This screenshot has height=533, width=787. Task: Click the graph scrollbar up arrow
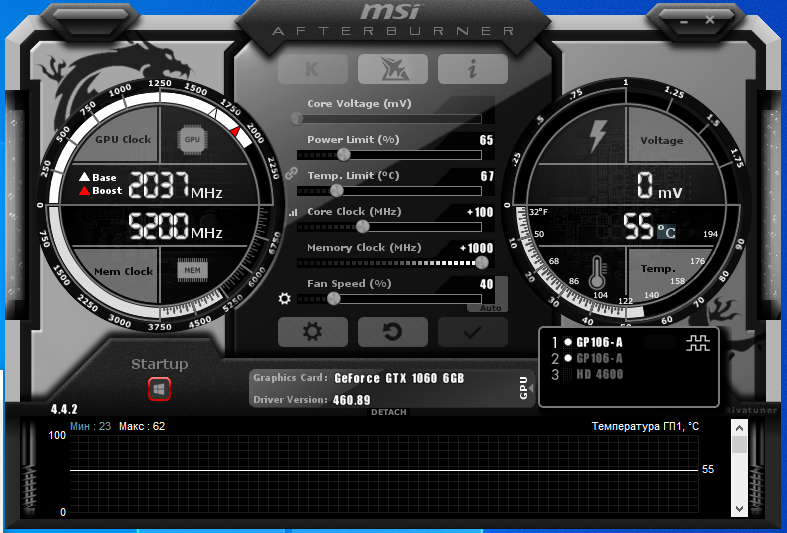739,428
